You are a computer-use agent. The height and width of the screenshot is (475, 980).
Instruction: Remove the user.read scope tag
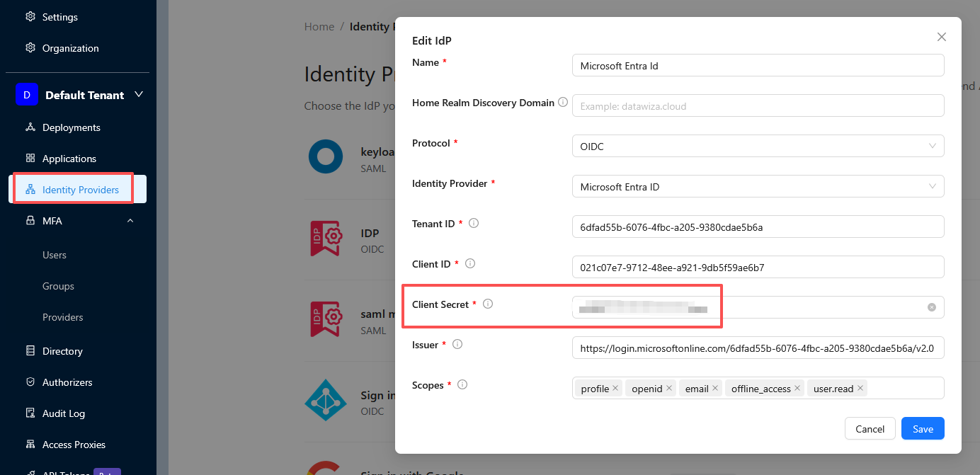coord(860,388)
